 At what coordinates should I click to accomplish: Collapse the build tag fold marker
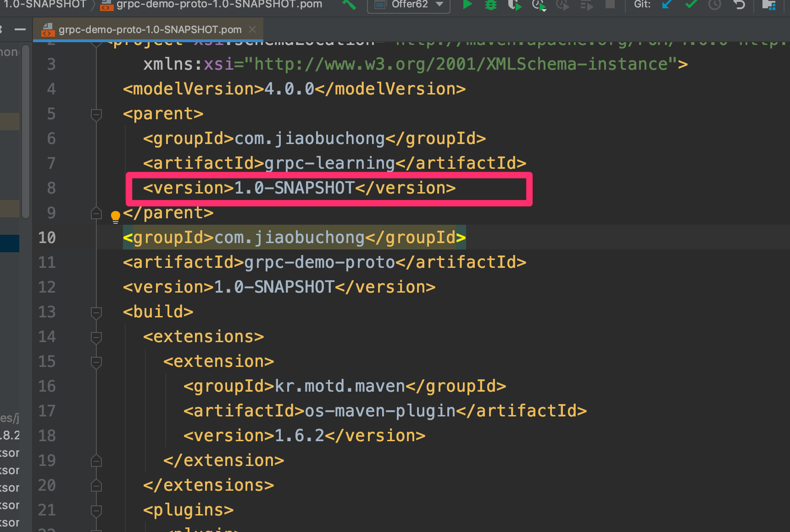[x=96, y=312]
